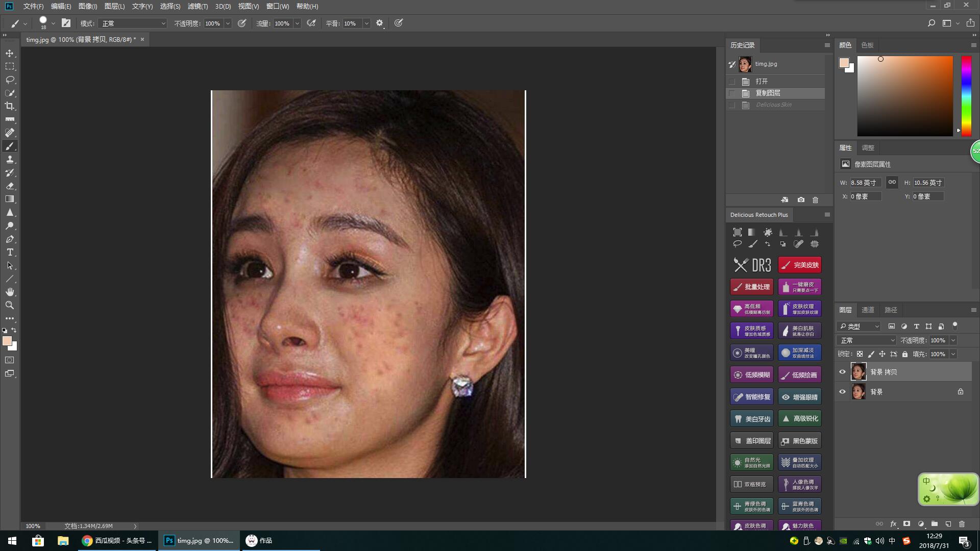The image size is (980, 551).
Task: Toggle lock position in Layers panel
Action: (882, 354)
